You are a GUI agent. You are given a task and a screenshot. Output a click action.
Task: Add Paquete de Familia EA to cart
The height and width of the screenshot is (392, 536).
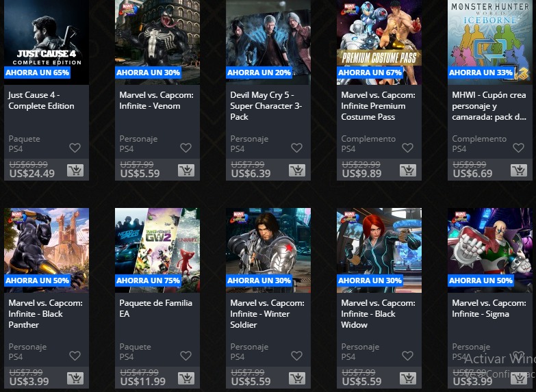pyautogui.click(x=186, y=378)
